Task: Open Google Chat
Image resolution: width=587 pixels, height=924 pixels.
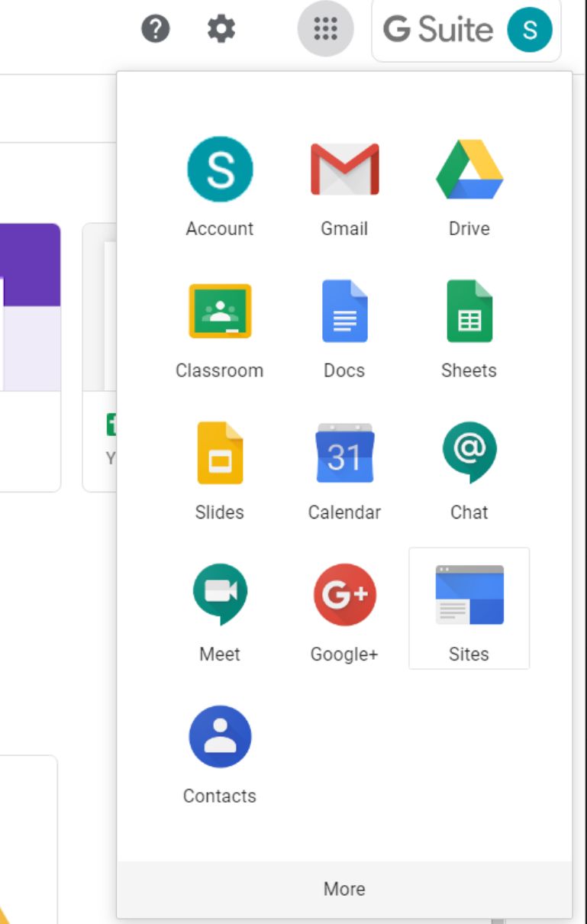Action: 469,453
